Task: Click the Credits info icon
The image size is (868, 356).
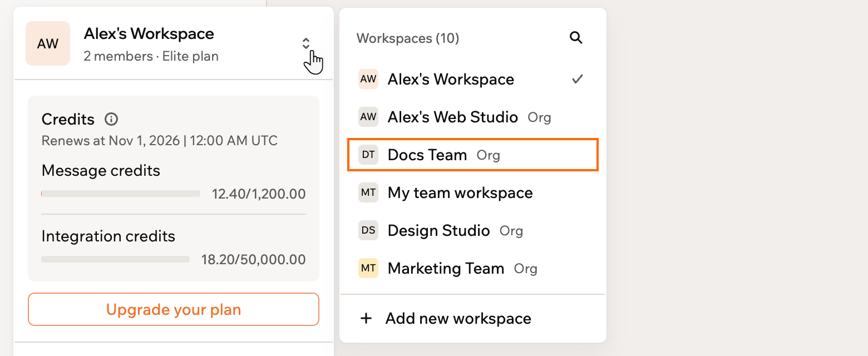Action: click(111, 119)
